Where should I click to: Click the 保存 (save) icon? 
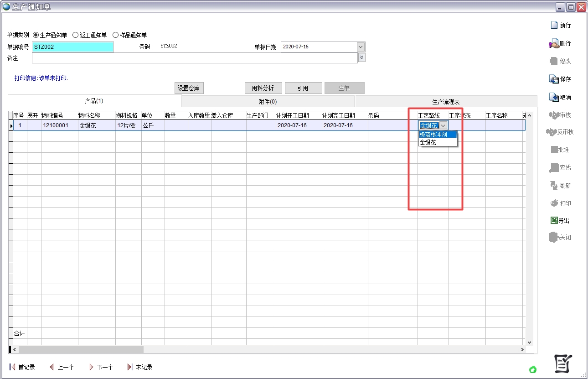[x=554, y=79]
